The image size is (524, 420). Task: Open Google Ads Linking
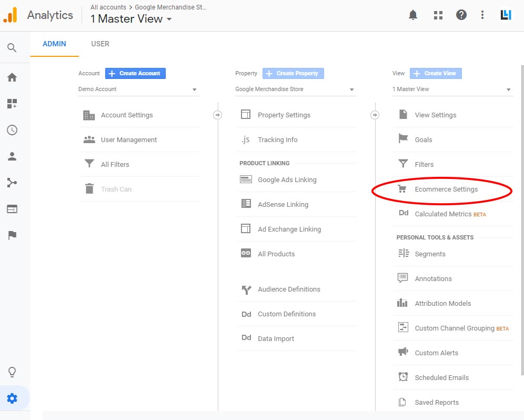coord(287,180)
